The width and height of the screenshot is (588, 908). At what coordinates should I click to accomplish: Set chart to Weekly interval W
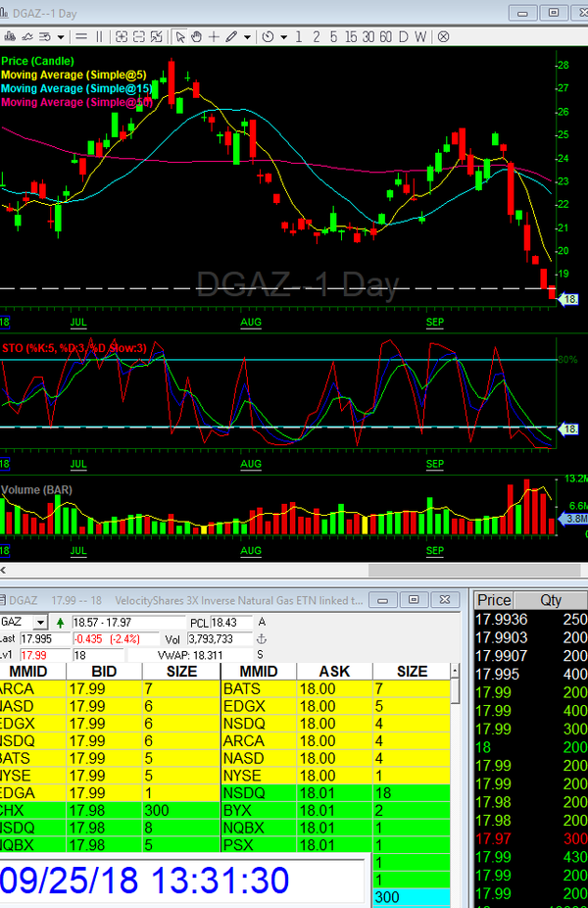420,36
